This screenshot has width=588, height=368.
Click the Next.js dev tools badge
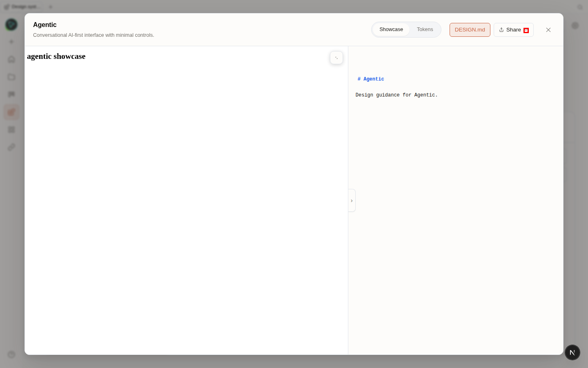572,352
